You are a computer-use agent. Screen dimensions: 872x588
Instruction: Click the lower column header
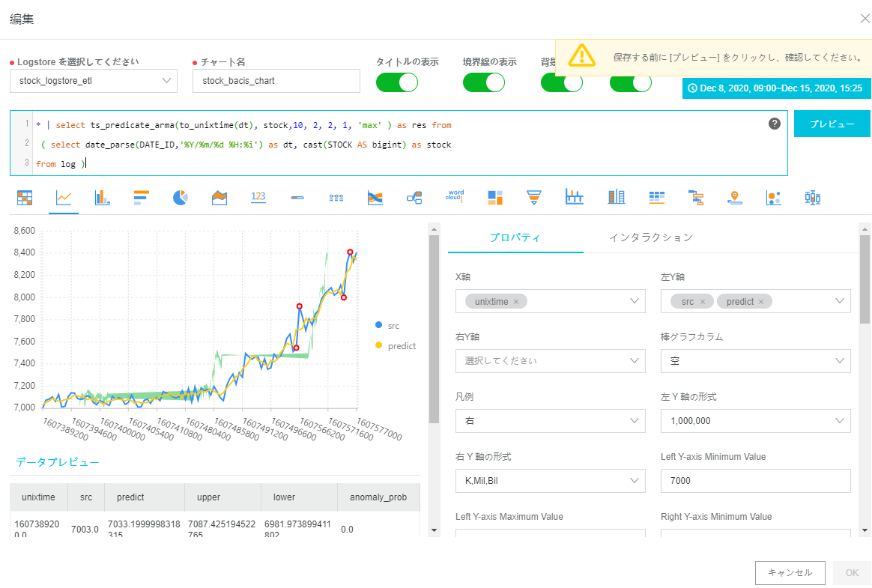tap(299, 497)
